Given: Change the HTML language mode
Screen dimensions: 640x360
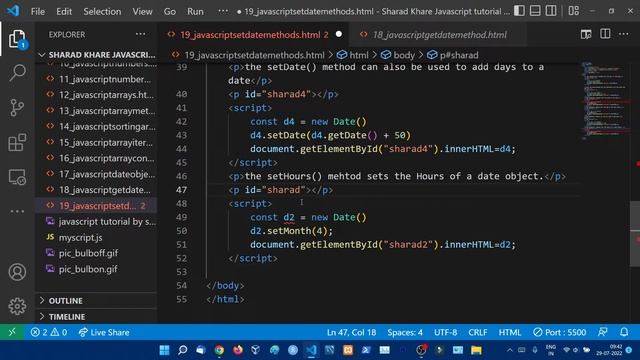Looking at the screenshot, I should click(x=510, y=332).
